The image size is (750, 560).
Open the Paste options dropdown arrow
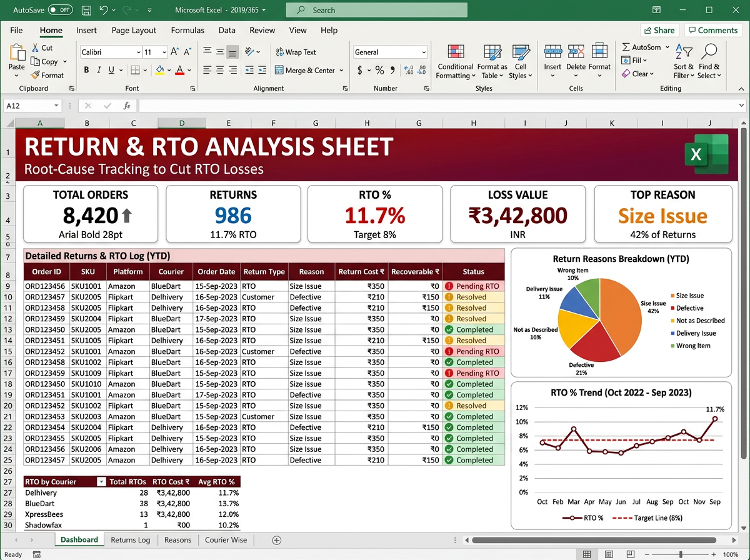pyautogui.click(x=17, y=76)
